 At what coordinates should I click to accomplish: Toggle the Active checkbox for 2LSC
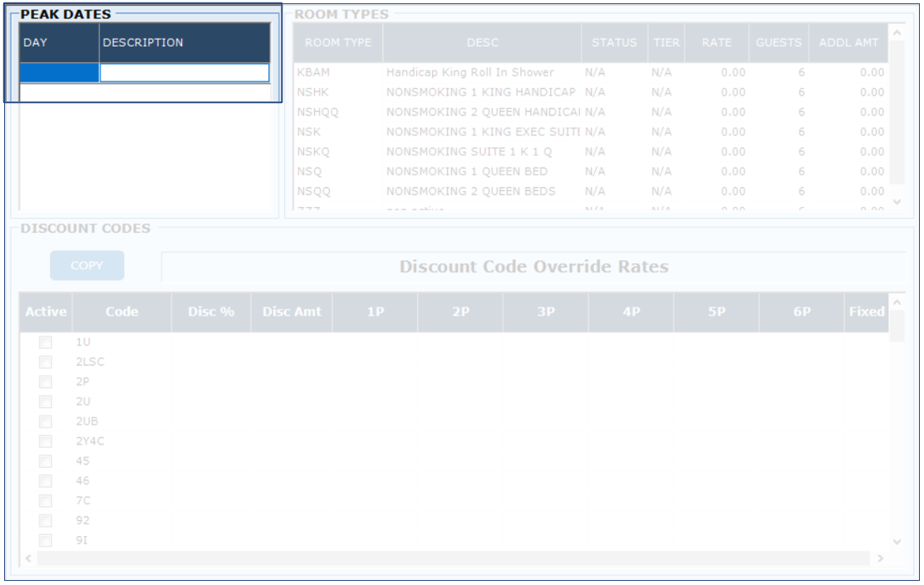coord(45,361)
